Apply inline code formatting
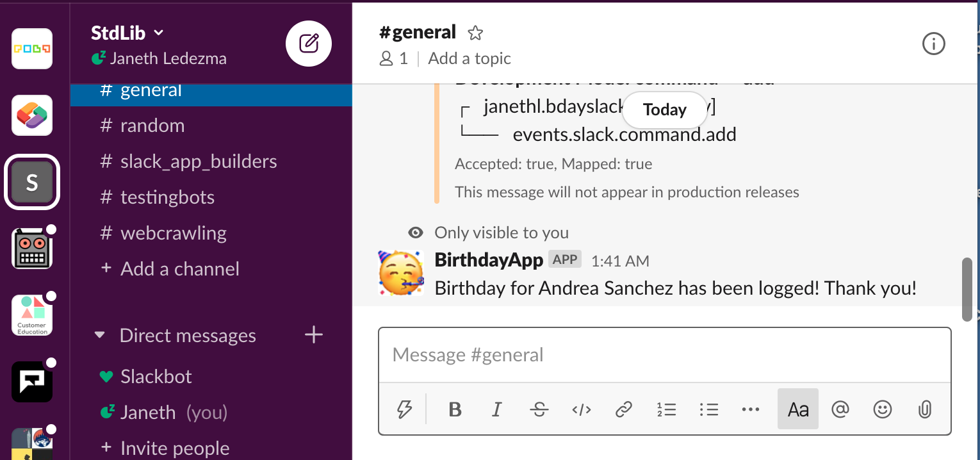The width and height of the screenshot is (980, 460). [x=581, y=409]
